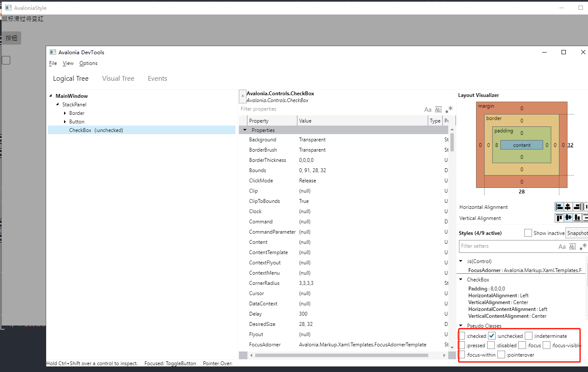Set horizontal alignment to Center

[568, 207]
